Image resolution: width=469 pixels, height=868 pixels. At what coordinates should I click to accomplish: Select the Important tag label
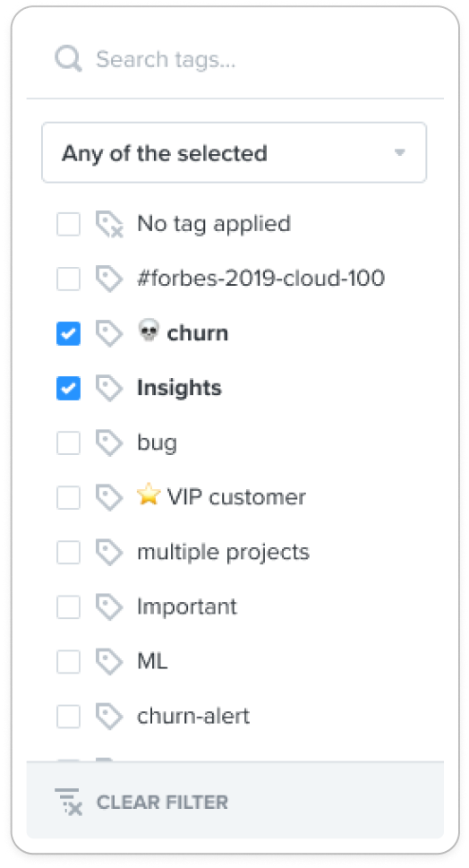click(x=187, y=606)
